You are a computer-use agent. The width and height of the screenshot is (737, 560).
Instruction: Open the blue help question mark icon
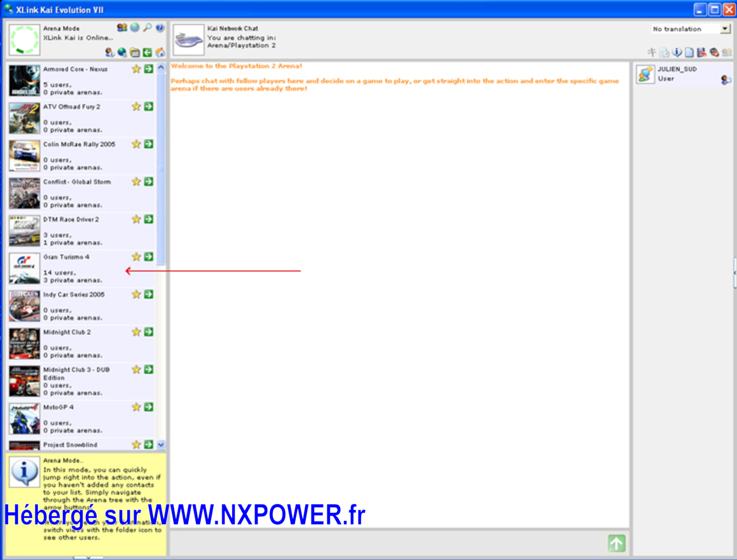pyautogui.click(x=160, y=28)
